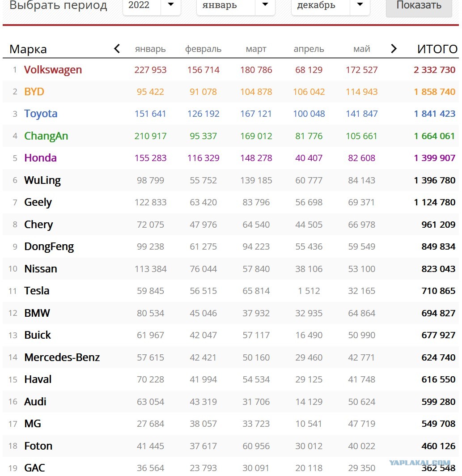Click the май column header
462x476 pixels.
click(361, 49)
